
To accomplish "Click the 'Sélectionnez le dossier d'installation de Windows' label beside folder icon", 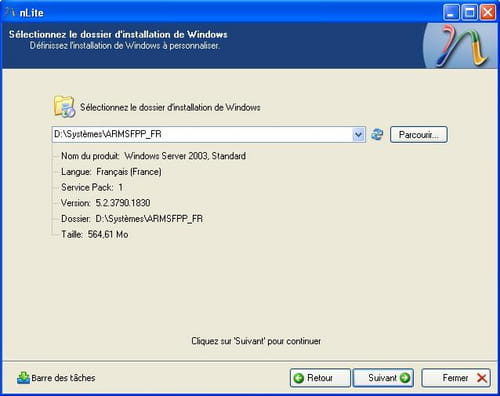I will pyautogui.click(x=170, y=107).
